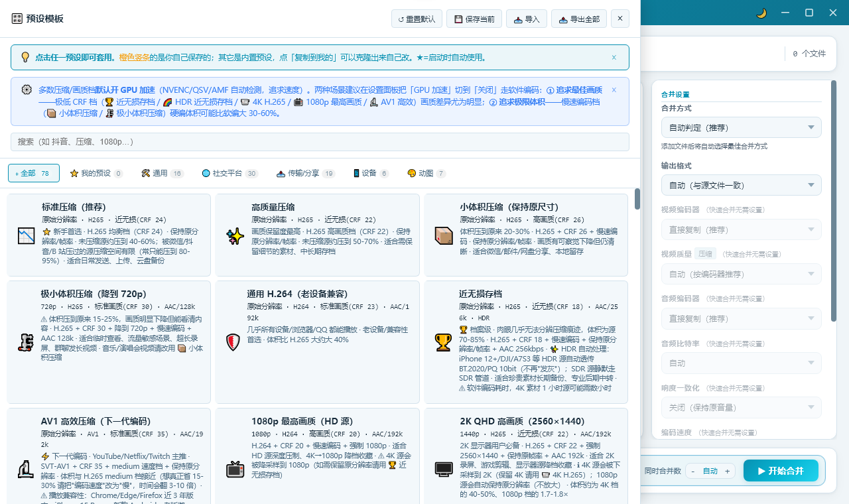Open the 视频编码器 dropdown
This screenshot has height=504, width=849.
click(742, 230)
